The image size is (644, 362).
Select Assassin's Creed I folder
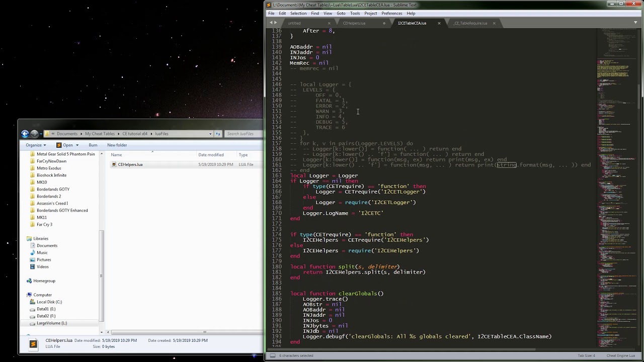click(52, 203)
